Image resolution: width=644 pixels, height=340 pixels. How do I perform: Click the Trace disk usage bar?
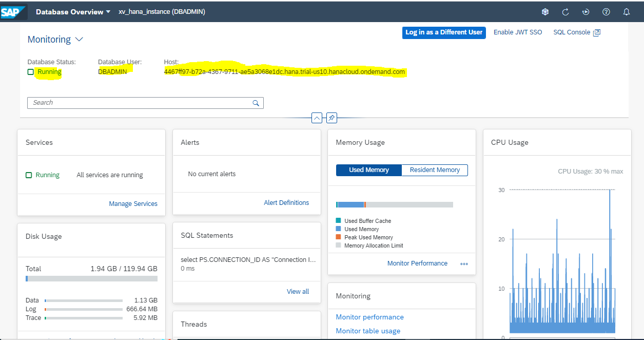(84, 318)
